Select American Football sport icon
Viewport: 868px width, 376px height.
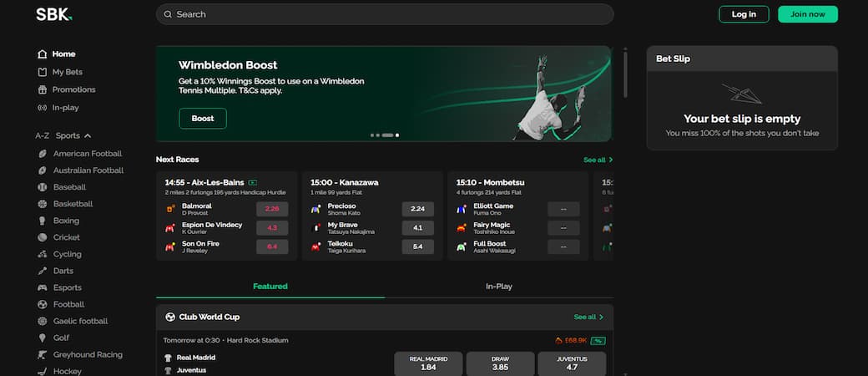pos(43,154)
